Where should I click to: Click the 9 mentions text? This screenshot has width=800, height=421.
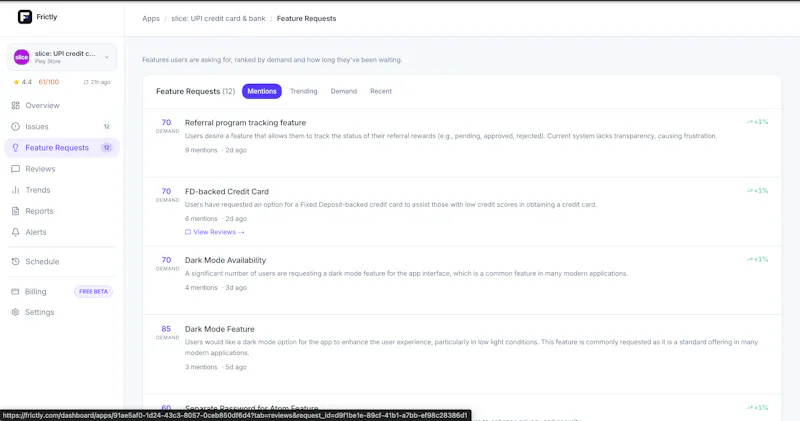201,151
